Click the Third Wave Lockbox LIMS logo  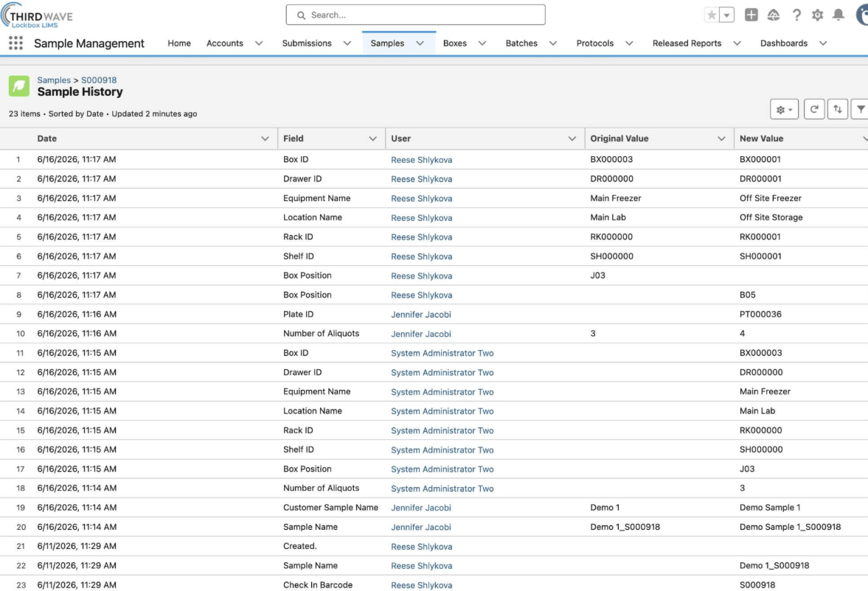pyautogui.click(x=37, y=15)
